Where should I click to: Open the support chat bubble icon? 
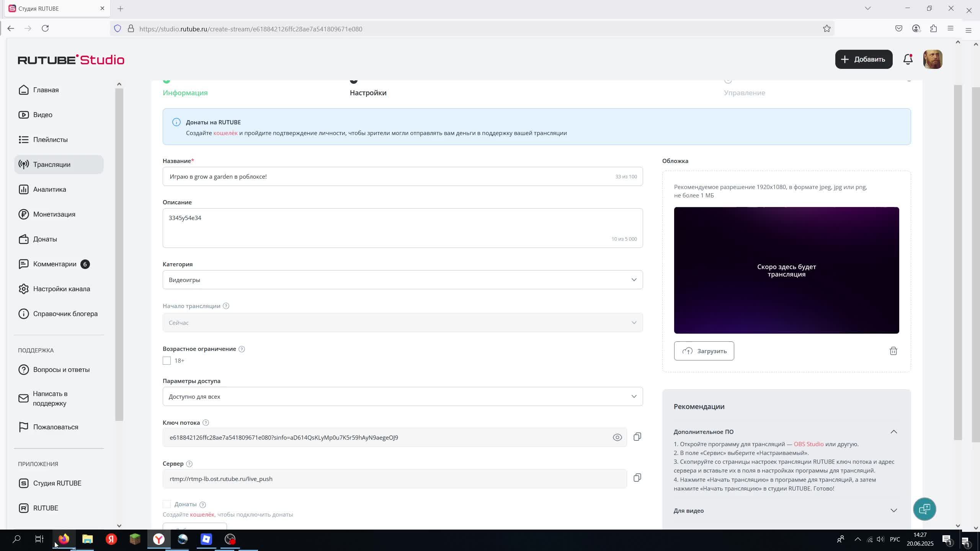pos(924,509)
